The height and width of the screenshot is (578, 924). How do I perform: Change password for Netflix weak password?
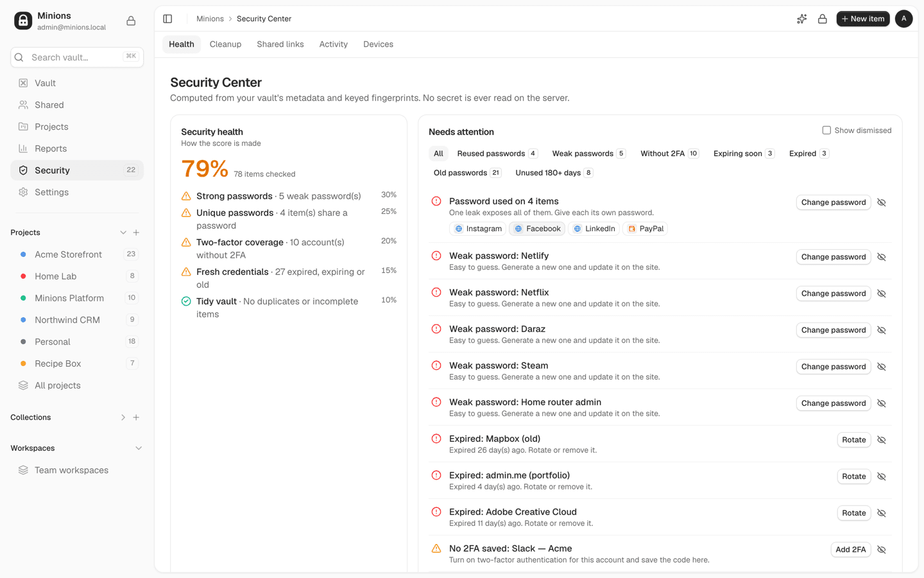point(834,293)
